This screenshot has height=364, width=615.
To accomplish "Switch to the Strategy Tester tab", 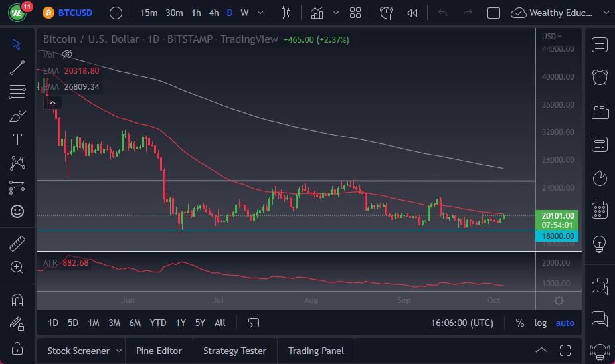I will tap(234, 351).
